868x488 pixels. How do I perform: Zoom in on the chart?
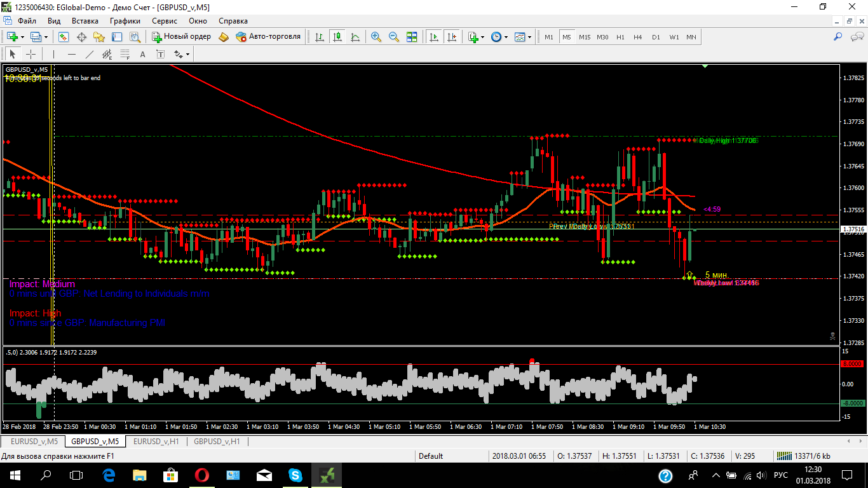[376, 37]
